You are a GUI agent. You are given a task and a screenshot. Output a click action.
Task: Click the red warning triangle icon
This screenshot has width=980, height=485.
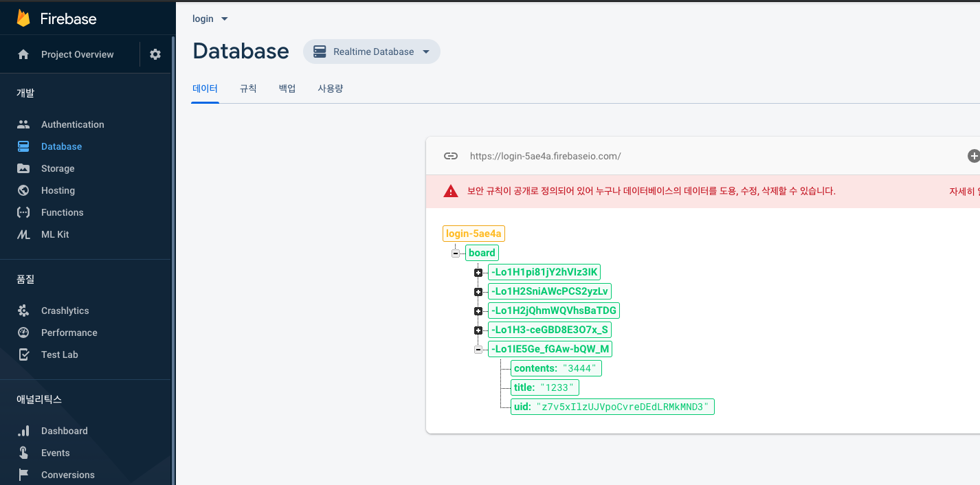click(x=451, y=191)
